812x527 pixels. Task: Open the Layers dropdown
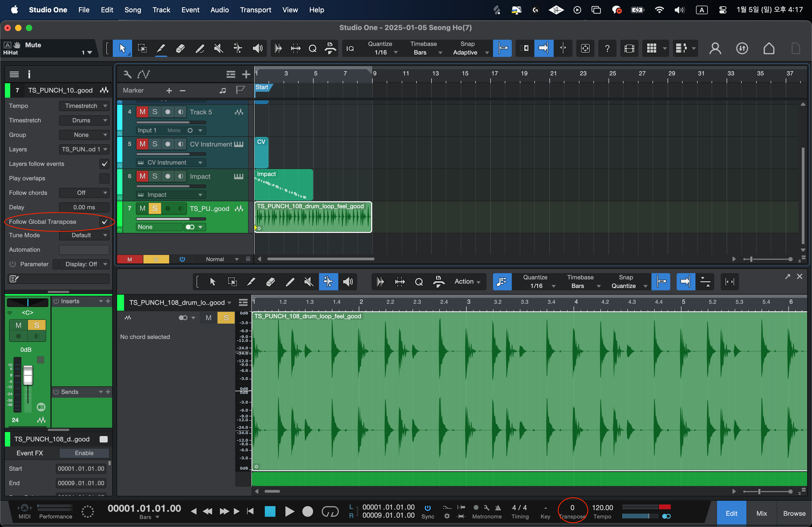coord(84,149)
